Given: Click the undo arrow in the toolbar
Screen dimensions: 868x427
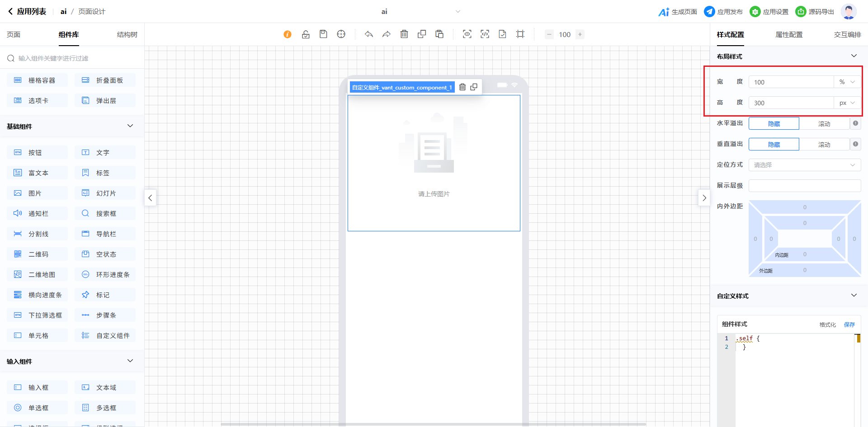Looking at the screenshot, I should coord(369,34).
